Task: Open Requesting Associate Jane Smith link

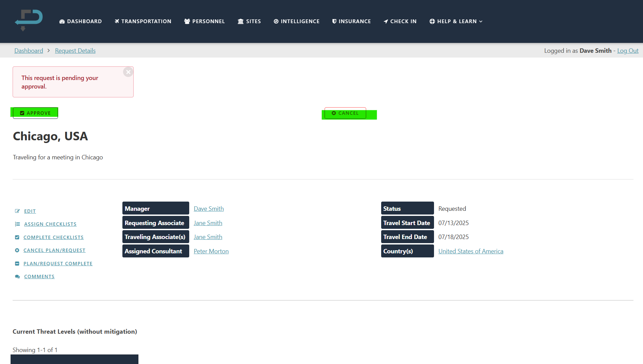Action: (x=208, y=223)
